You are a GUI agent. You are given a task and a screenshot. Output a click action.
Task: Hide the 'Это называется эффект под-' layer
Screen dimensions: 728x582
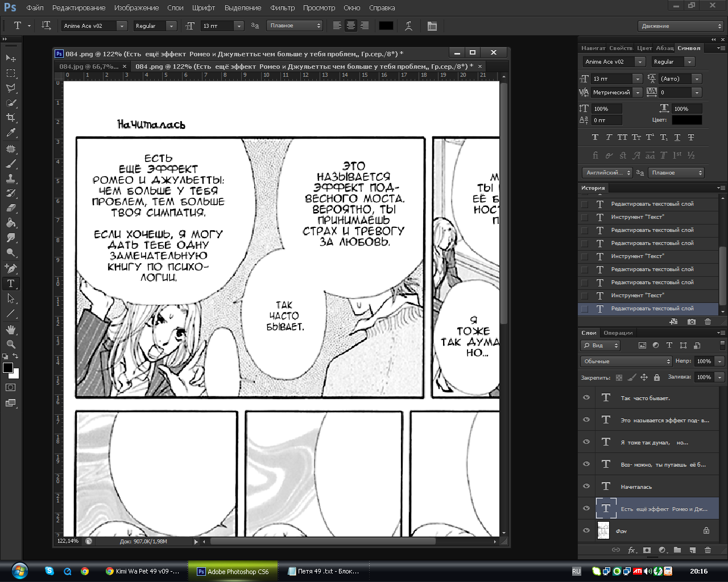pyautogui.click(x=586, y=420)
